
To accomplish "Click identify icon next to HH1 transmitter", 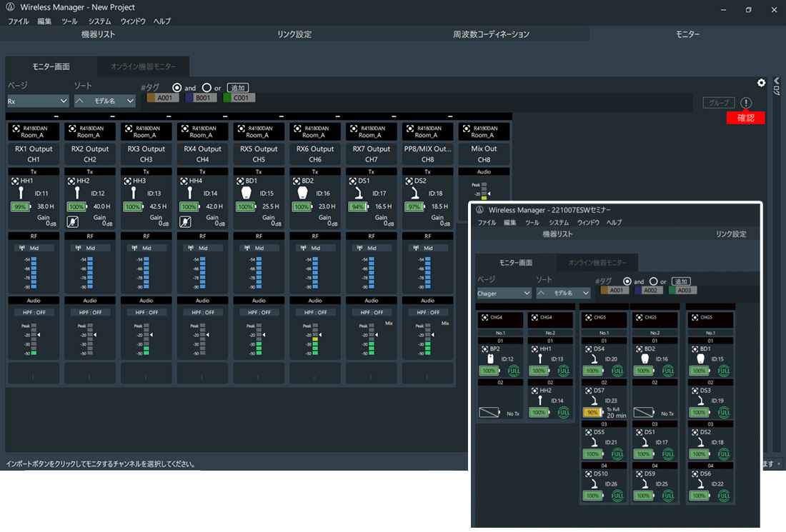I will [15, 181].
